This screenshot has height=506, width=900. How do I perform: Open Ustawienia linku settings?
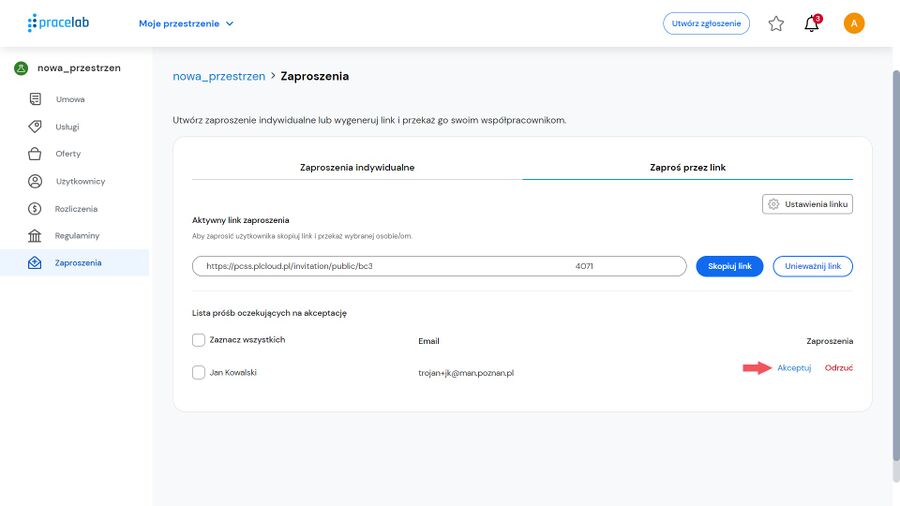(808, 204)
